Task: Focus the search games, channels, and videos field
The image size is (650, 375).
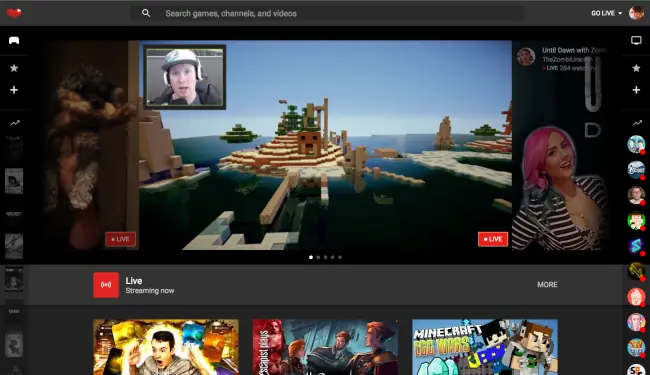Action: (327, 13)
